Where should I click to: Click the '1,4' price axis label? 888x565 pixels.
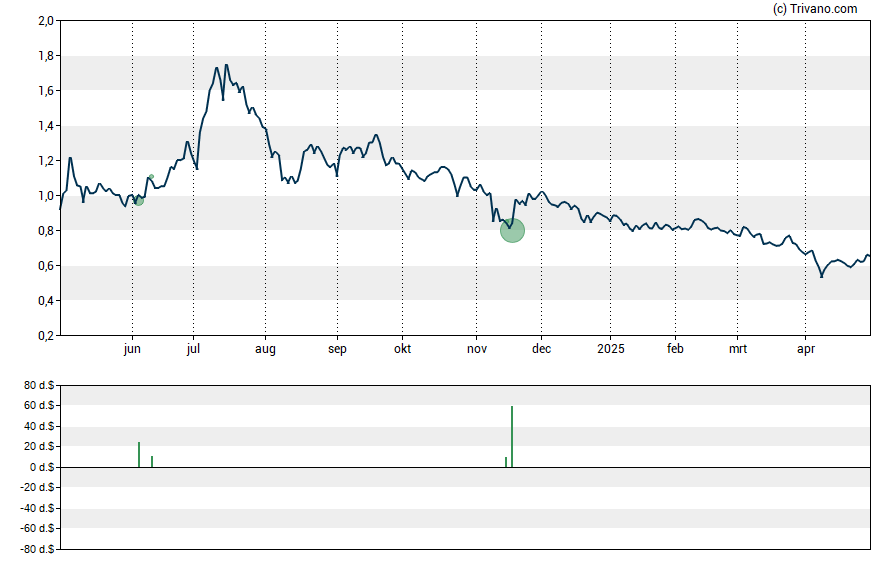tap(46, 126)
